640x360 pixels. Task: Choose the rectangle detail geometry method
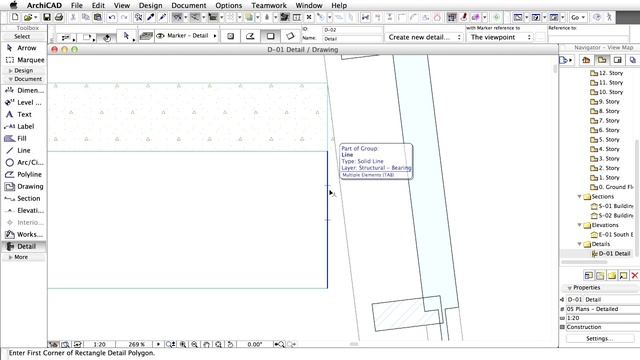pos(270,36)
